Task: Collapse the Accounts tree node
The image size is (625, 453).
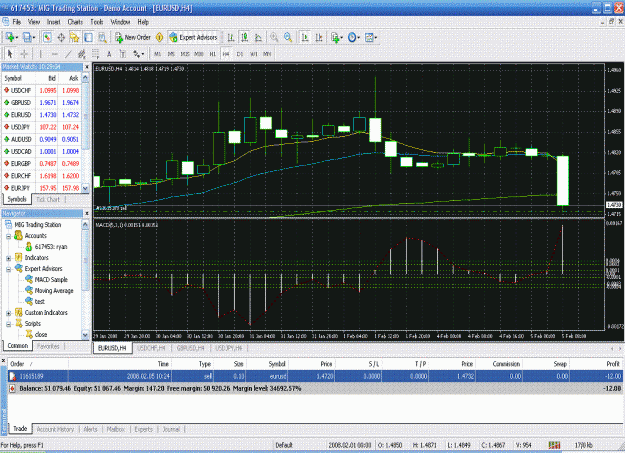Action: (8, 236)
